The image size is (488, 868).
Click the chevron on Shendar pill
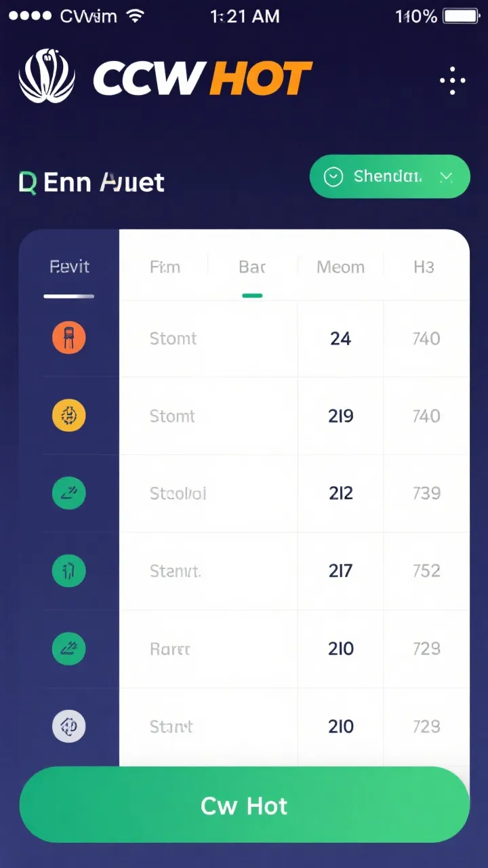[446, 177]
